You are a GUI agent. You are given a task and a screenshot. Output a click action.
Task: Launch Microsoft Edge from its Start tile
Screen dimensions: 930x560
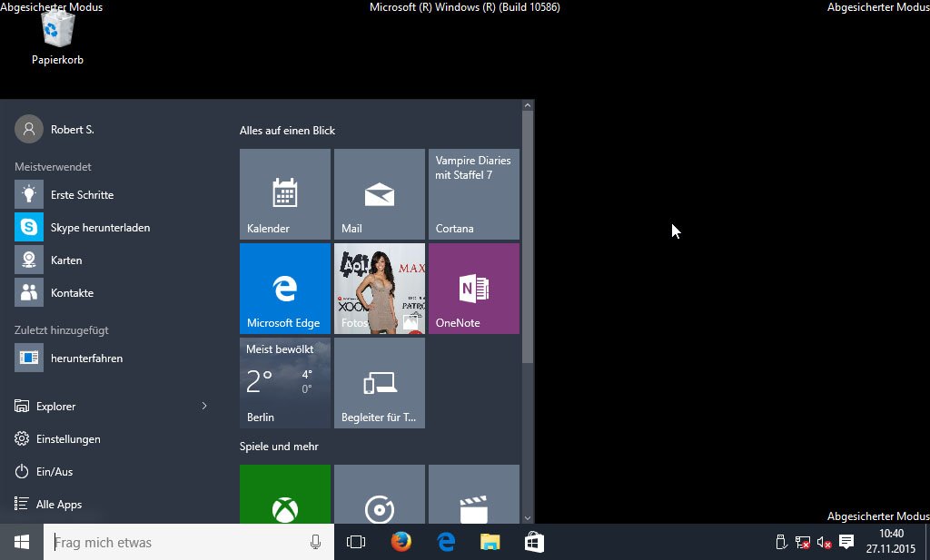[x=284, y=288]
